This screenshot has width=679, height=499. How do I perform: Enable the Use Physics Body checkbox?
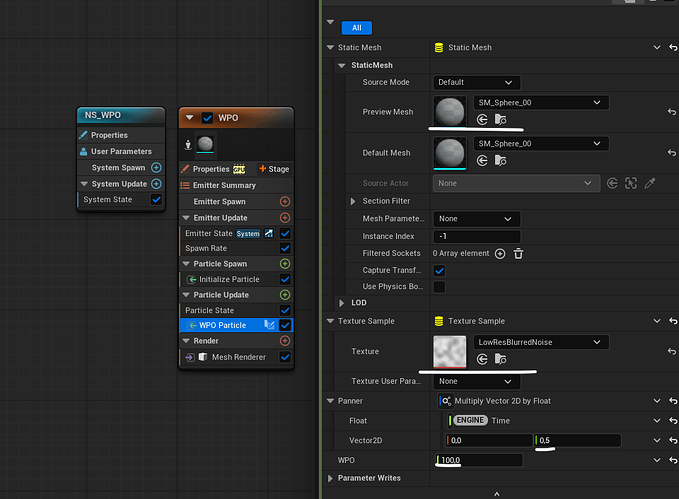tap(439, 287)
